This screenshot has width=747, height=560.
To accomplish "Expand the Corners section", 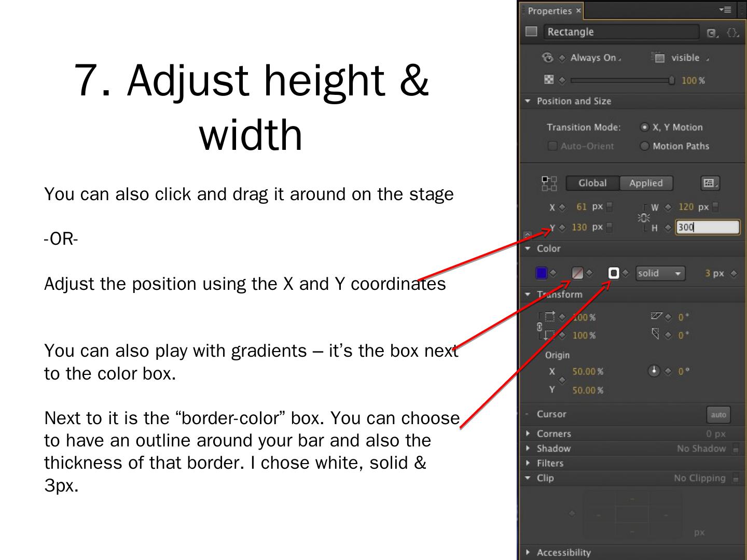I will (528, 433).
